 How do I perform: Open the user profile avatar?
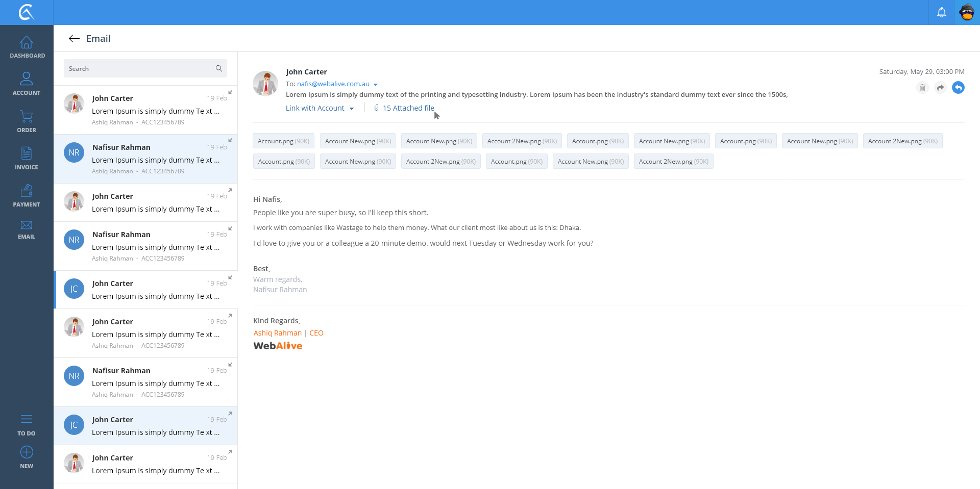coord(967,12)
